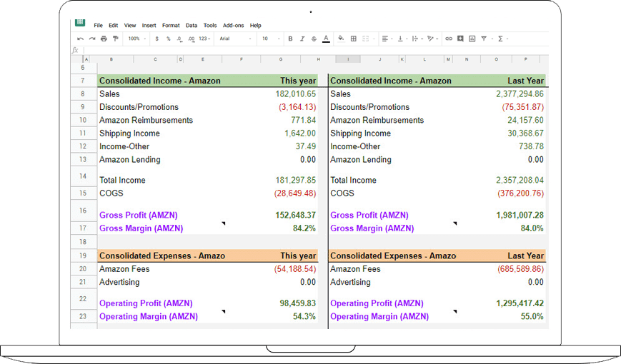This screenshot has height=364, width=621.
Task: Open the 100% zoom dropdown
Action: coord(136,39)
